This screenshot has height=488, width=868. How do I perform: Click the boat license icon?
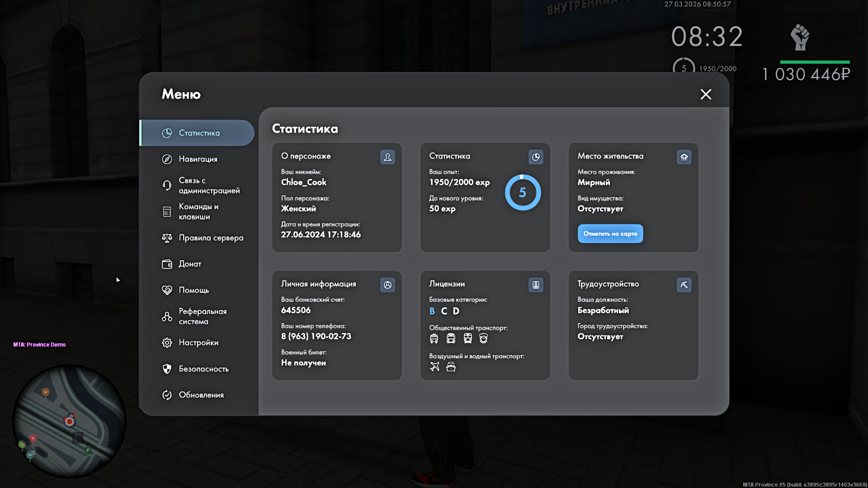451,366
